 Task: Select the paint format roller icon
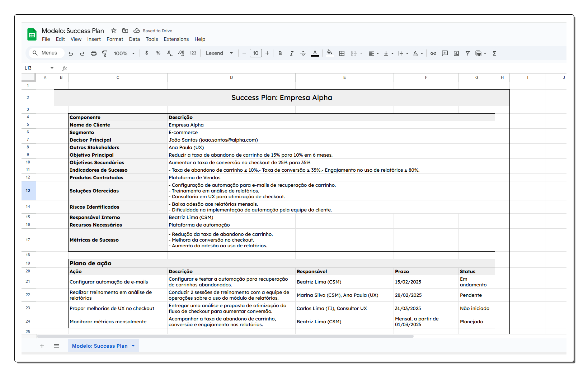pyautogui.click(x=105, y=53)
